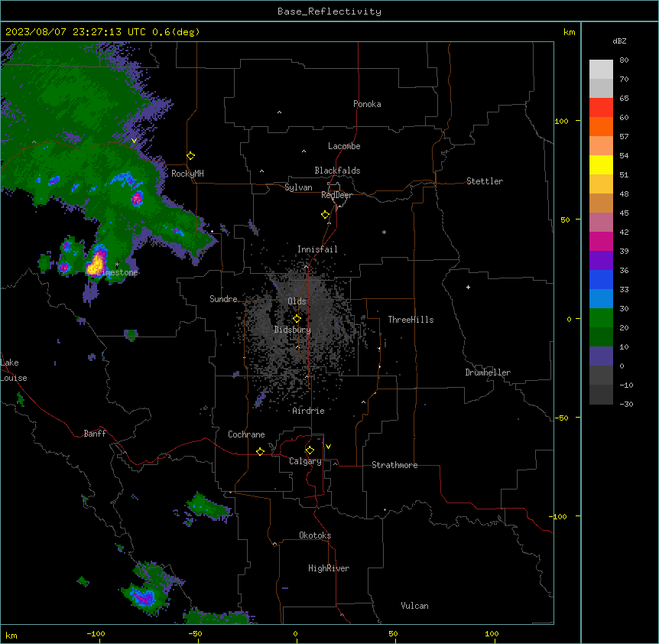The image size is (659, 644).
Task: Click the yellow marker south of RedDeer
Action: [x=325, y=215]
